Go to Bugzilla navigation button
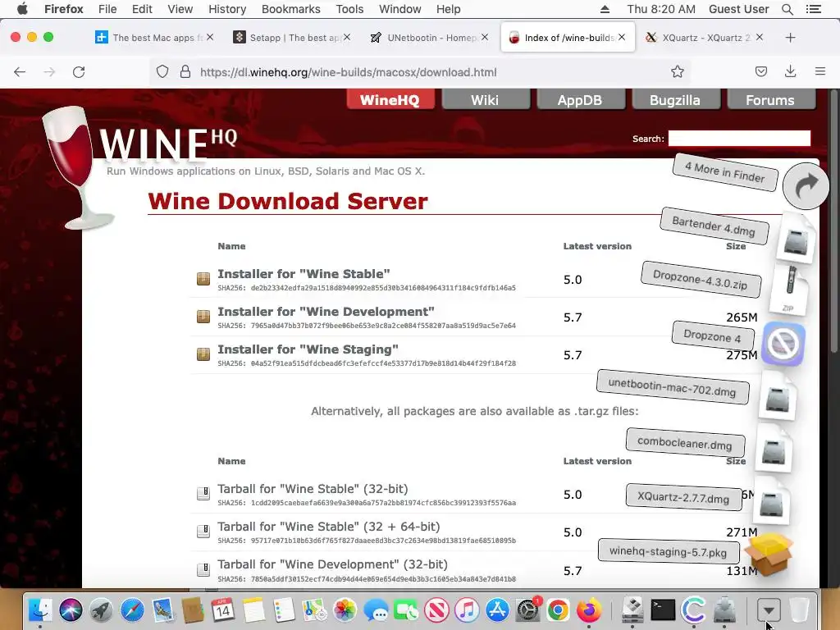The image size is (840, 630). [674, 100]
